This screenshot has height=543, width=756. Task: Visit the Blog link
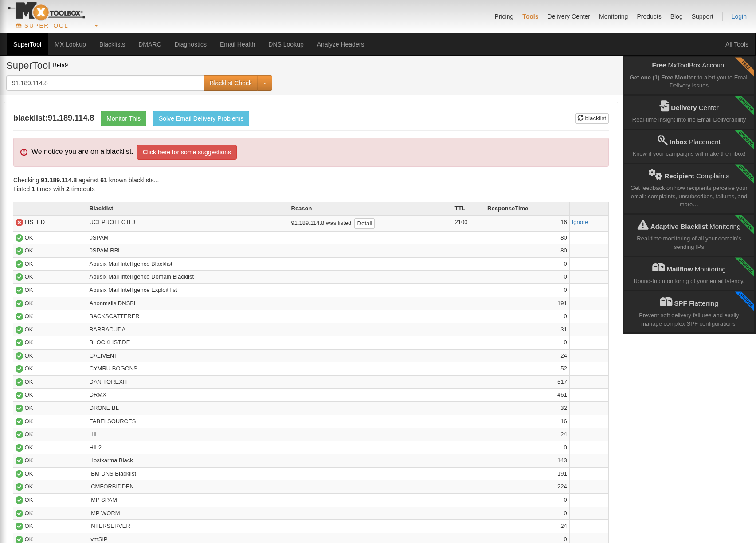tap(676, 16)
